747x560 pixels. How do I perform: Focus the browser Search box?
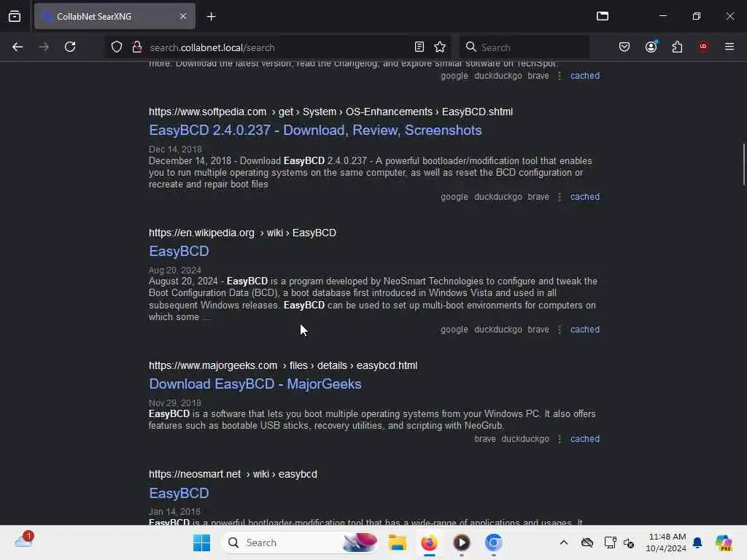tap(524, 47)
